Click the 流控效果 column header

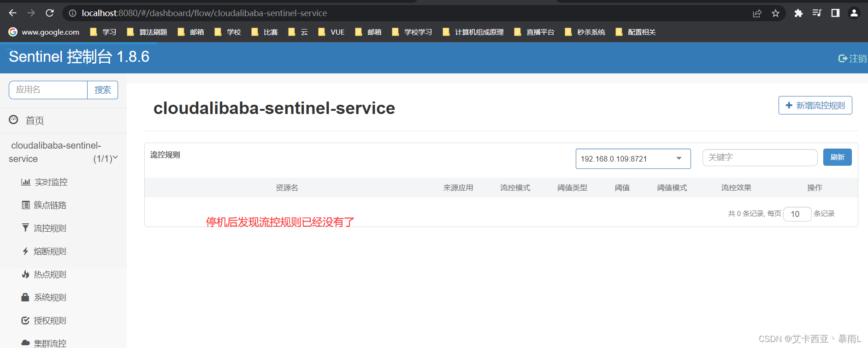coord(736,188)
